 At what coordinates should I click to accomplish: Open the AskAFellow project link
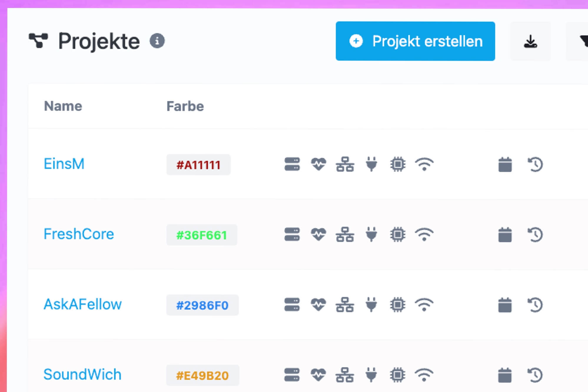pyautogui.click(x=82, y=304)
